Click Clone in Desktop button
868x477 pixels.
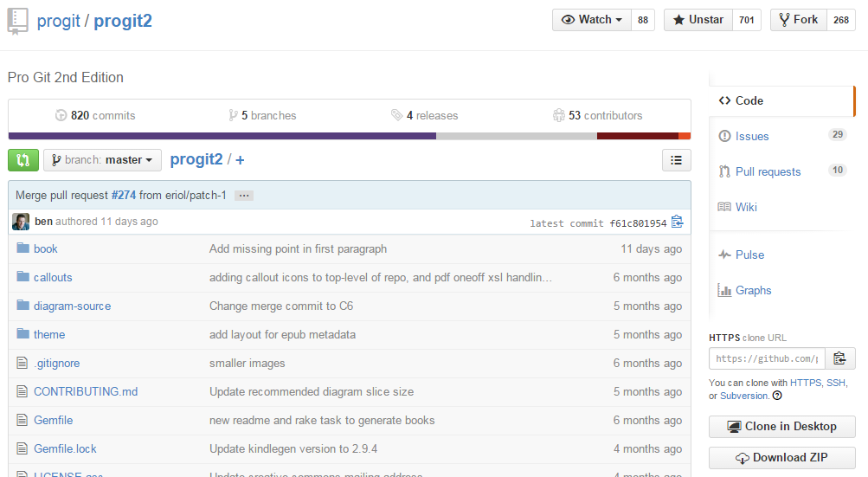click(x=781, y=427)
